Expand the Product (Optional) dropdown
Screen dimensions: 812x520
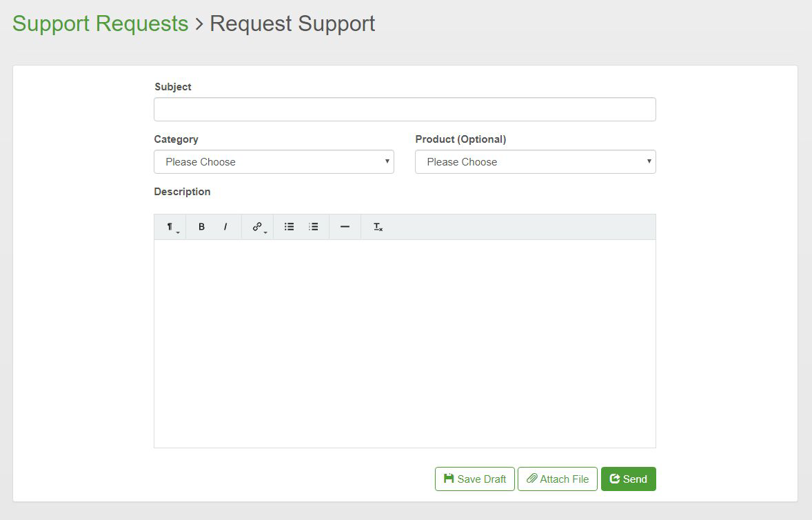(x=535, y=162)
